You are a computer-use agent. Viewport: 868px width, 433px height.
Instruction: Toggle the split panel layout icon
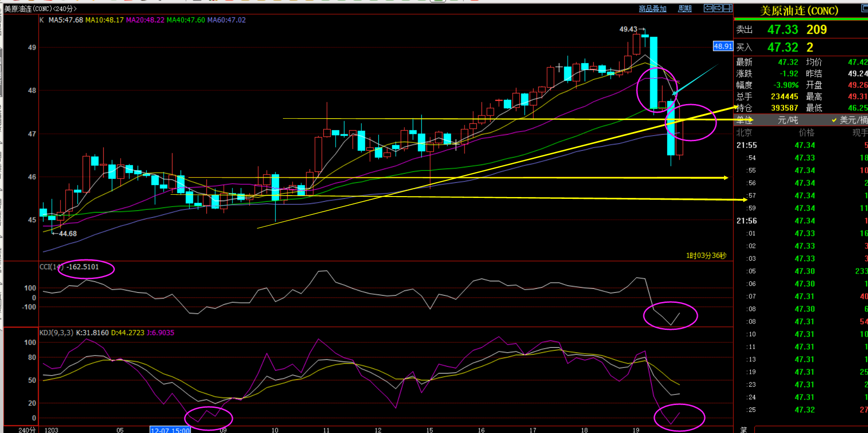click(728, 8)
